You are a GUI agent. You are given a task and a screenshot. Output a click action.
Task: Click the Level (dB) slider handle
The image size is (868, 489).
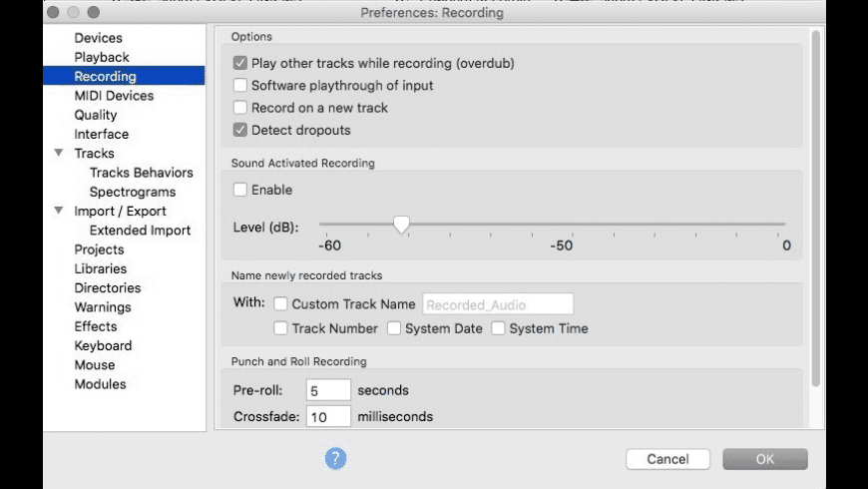tap(401, 226)
